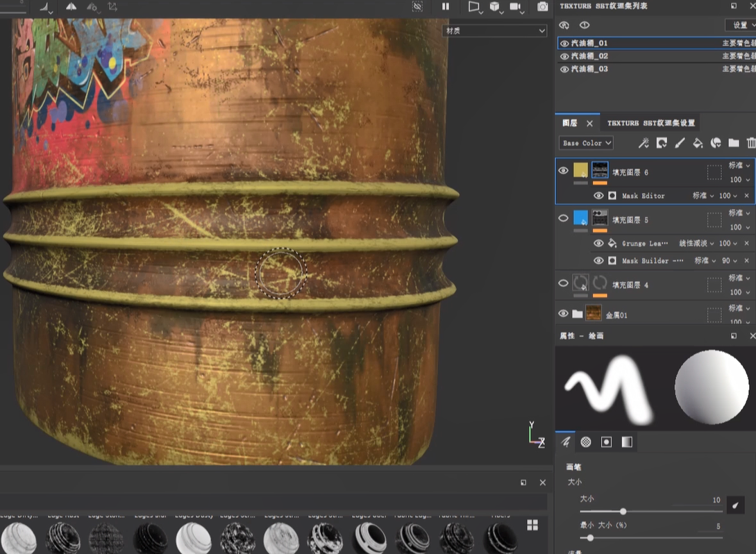The image size is (756, 554).
Task: Pause rendering with the pause button
Action: coord(446,7)
